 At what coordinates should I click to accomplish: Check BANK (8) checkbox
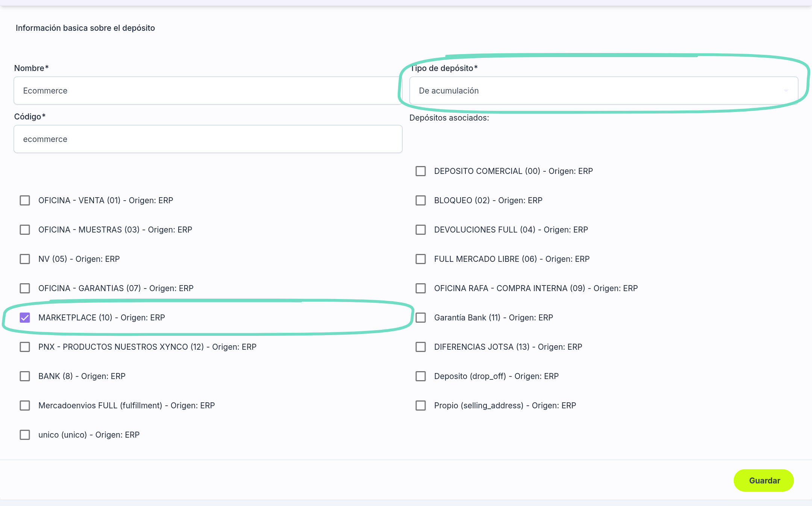(x=25, y=376)
